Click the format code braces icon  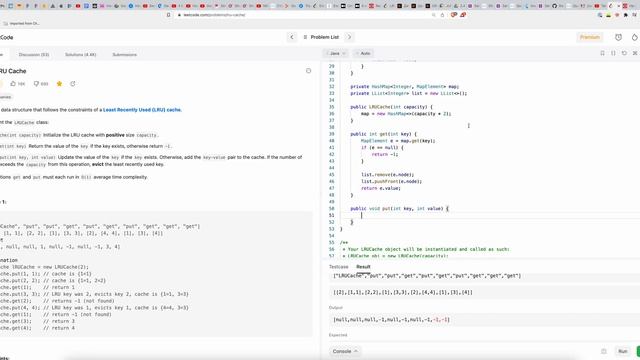point(613,53)
